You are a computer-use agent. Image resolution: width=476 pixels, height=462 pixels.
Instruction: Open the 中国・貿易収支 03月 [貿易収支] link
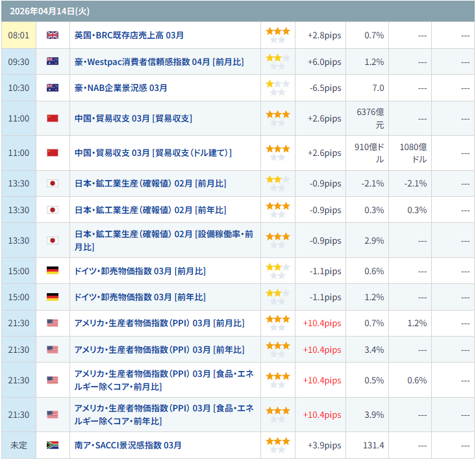coord(133,118)
